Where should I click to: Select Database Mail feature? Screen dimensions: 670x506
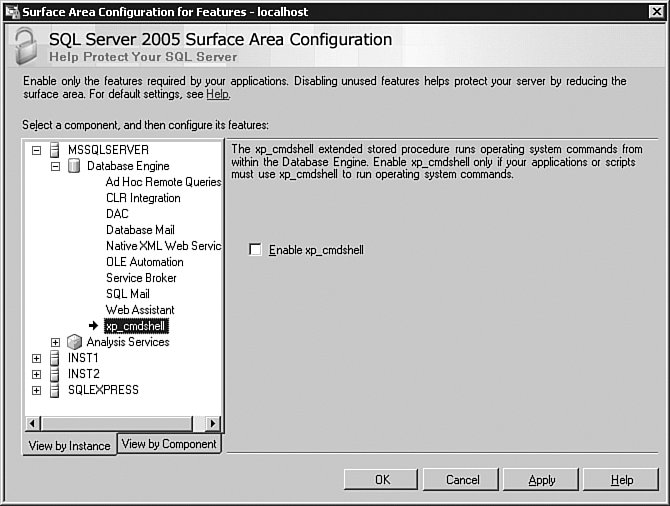click(x=140, y=230)
